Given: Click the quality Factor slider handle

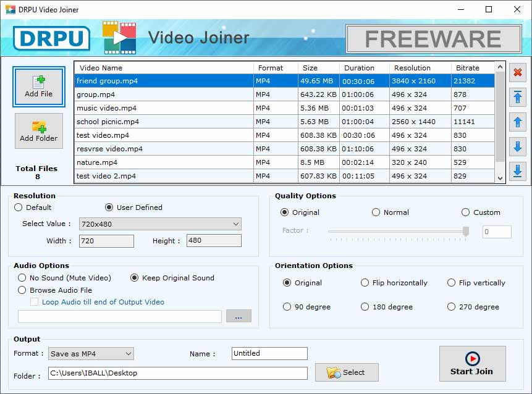Looking at the screenshot, I should pyautogui.click(x=466, y=231).
